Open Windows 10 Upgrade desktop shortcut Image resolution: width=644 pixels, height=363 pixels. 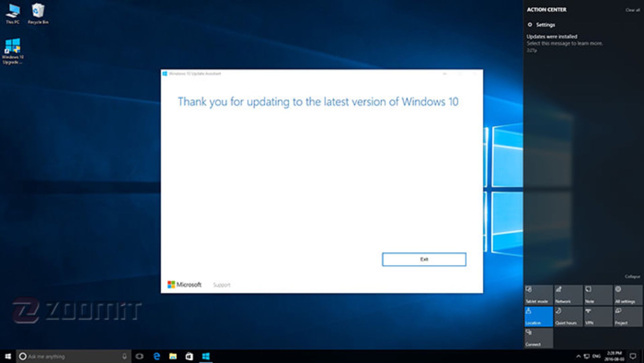(x=13, y=51)
